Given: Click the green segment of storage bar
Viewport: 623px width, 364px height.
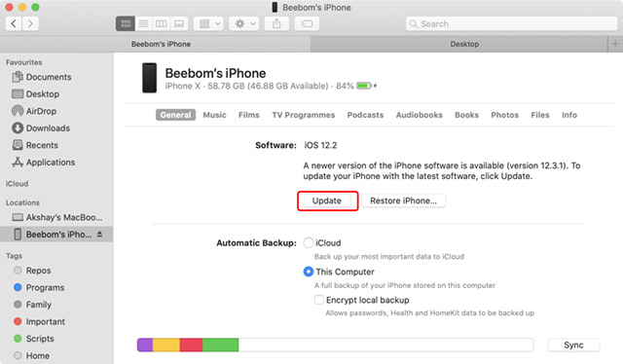Looking at the screenshot, I should (x=221, y=345).
